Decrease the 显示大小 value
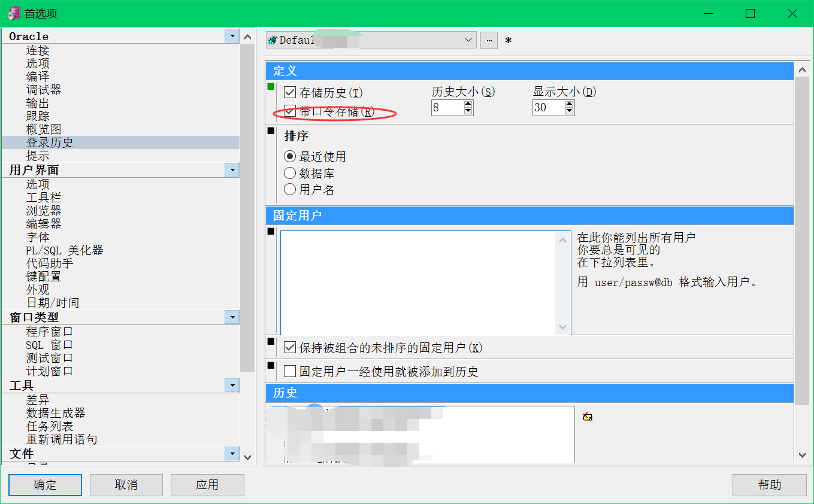The height and width of the screenshot is (504, 814). tap(570, 111)
